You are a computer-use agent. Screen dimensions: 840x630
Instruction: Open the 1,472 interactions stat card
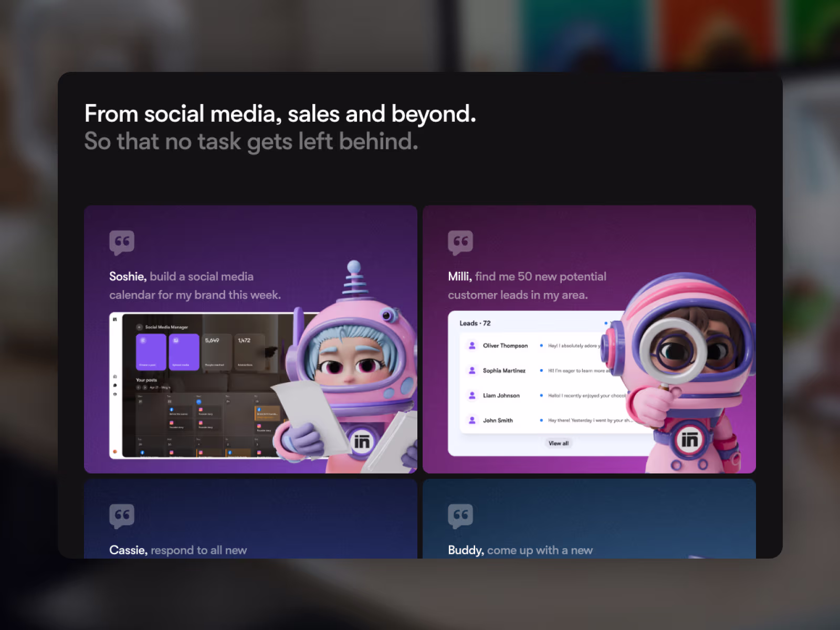249,352
